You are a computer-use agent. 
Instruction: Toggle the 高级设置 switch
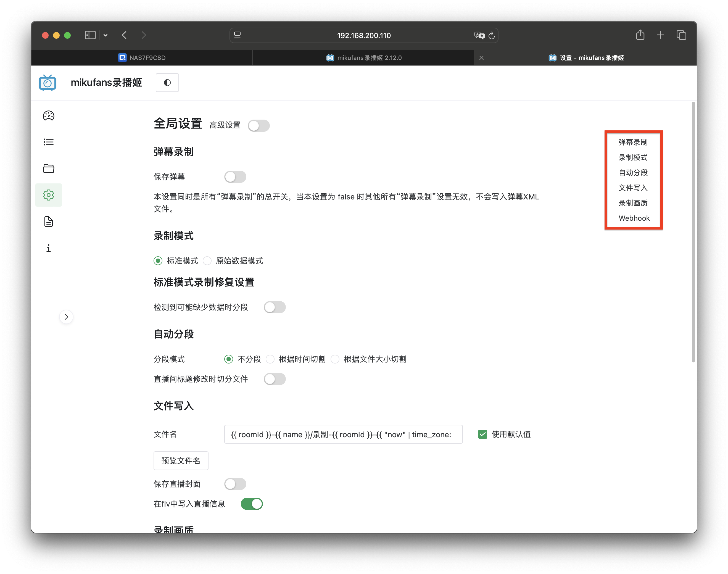[x=258, y=125]
